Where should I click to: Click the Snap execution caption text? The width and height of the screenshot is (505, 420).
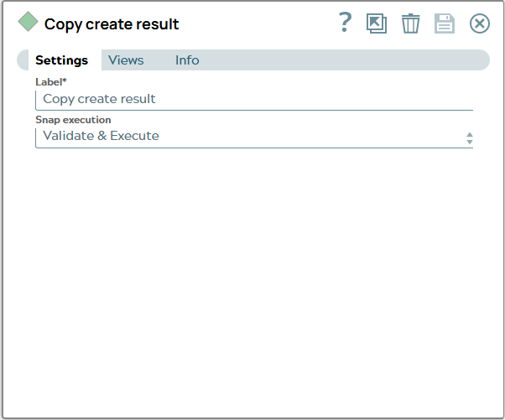coord(73,120)
